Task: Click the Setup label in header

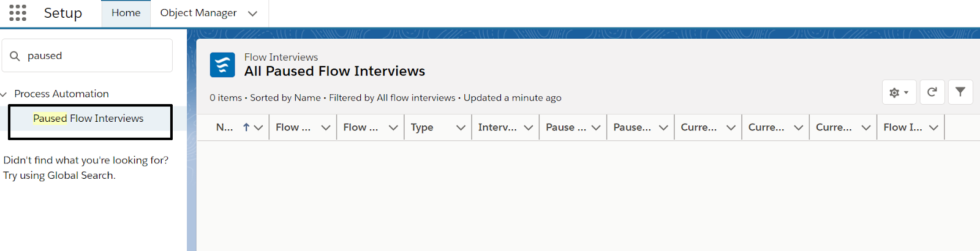Action: click(63, 13)
